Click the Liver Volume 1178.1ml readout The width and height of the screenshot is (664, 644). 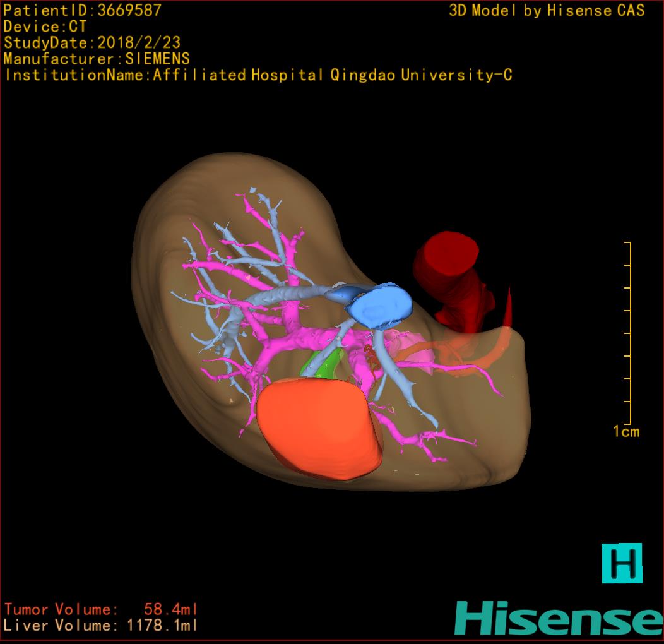[x=101, y=626]
